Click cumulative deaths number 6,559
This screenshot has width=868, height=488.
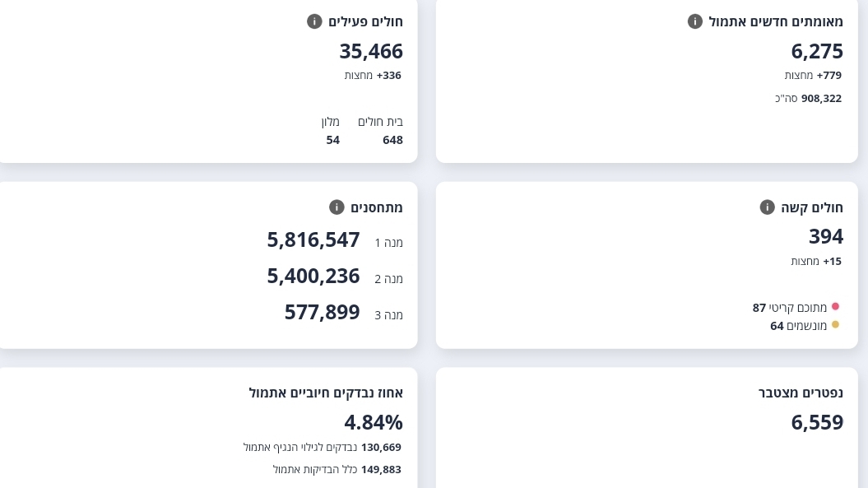(817, 423)
